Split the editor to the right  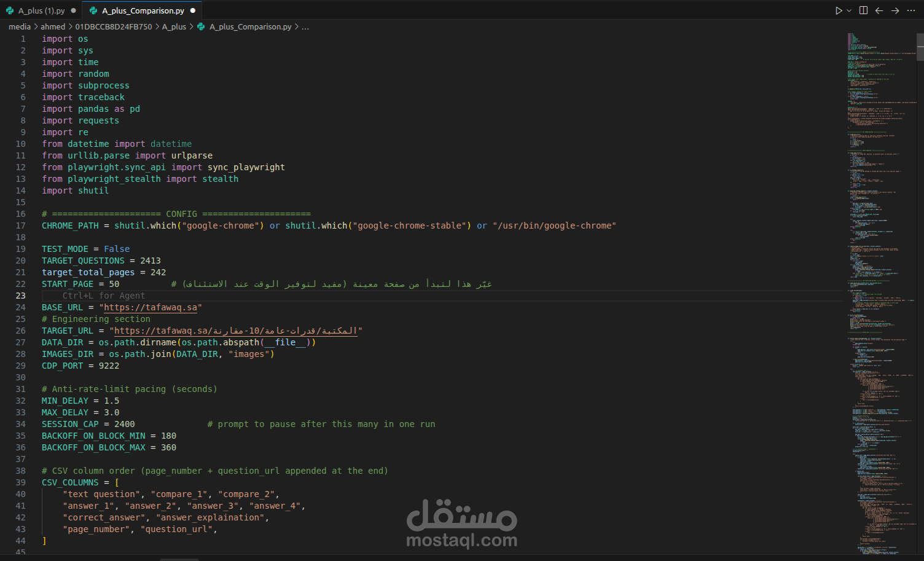pos(863,10)
